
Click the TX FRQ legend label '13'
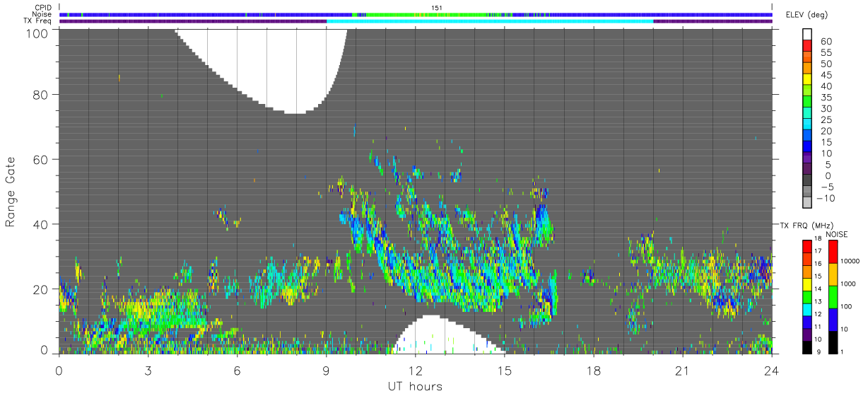[x=818, y=302]
